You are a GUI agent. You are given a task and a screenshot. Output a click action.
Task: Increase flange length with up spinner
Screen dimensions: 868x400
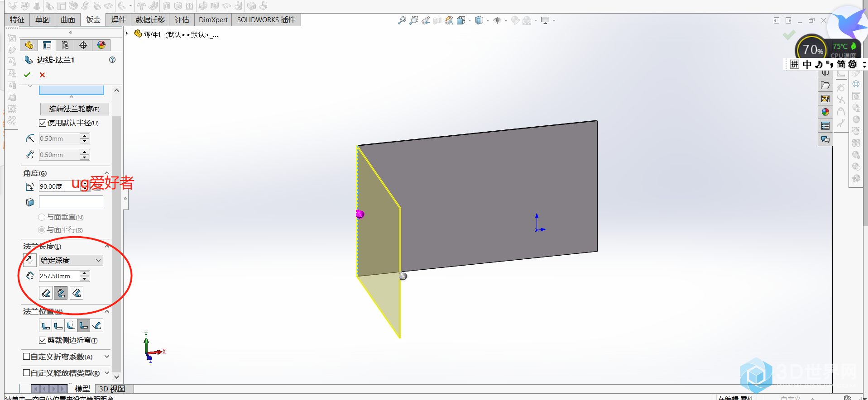point(85,273)
